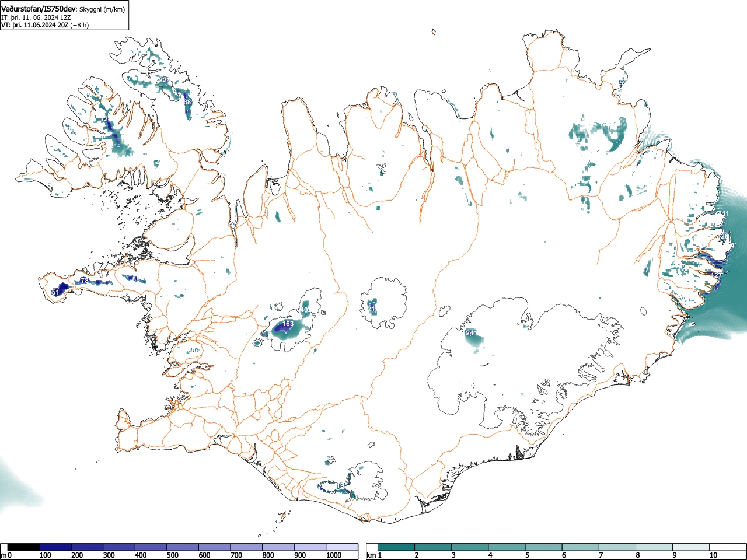Click the 'km' unit label of right legend
This screenshot has width=747, height=560.
pos(371,555)
